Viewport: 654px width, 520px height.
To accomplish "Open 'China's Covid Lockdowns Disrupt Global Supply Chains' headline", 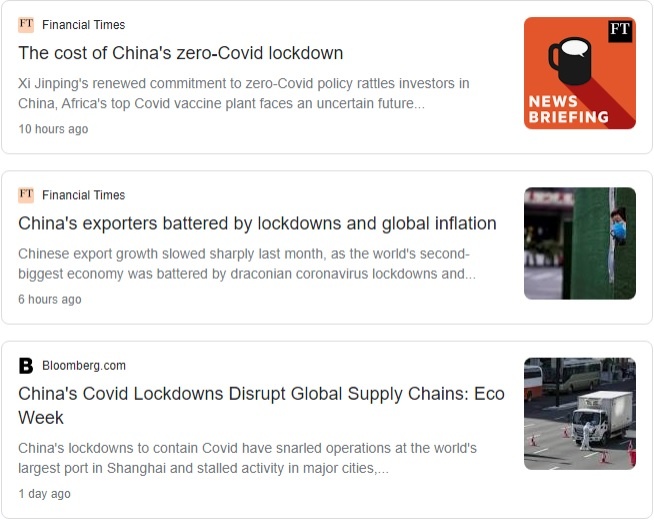I will pyautogui.click(x=262, y=405).
